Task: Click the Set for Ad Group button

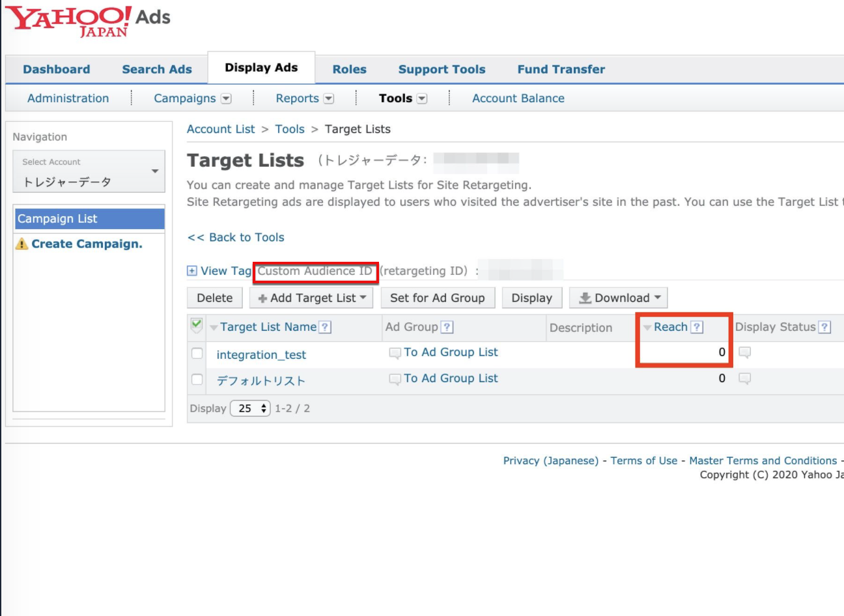Action: point(437,298)
